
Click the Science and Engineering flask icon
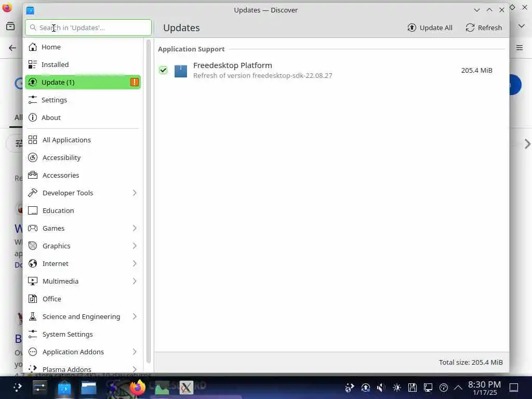pos(33,316)
